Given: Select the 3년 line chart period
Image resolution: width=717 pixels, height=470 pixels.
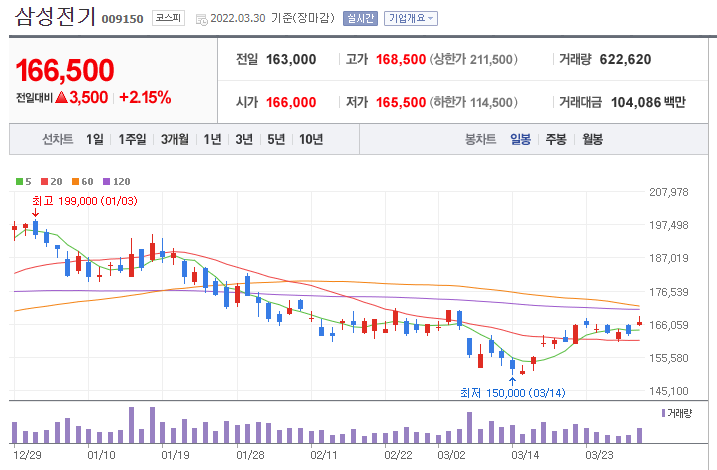Looking at the screenshot, I should pyautogui.click(x=244, y=139).
